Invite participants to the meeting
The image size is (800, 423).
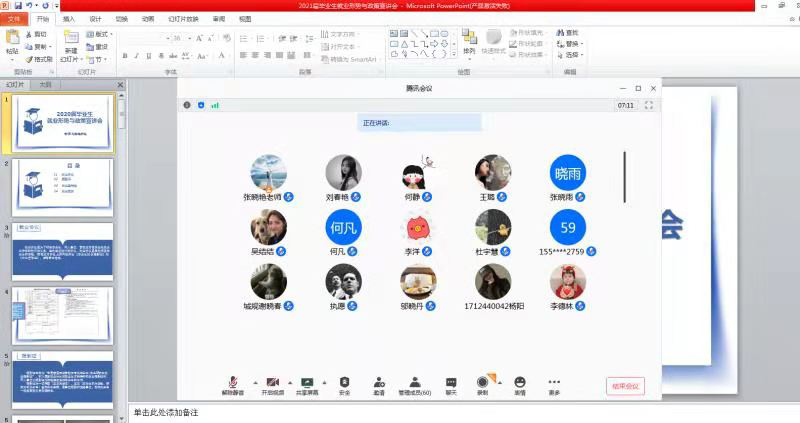pos(379,386)
